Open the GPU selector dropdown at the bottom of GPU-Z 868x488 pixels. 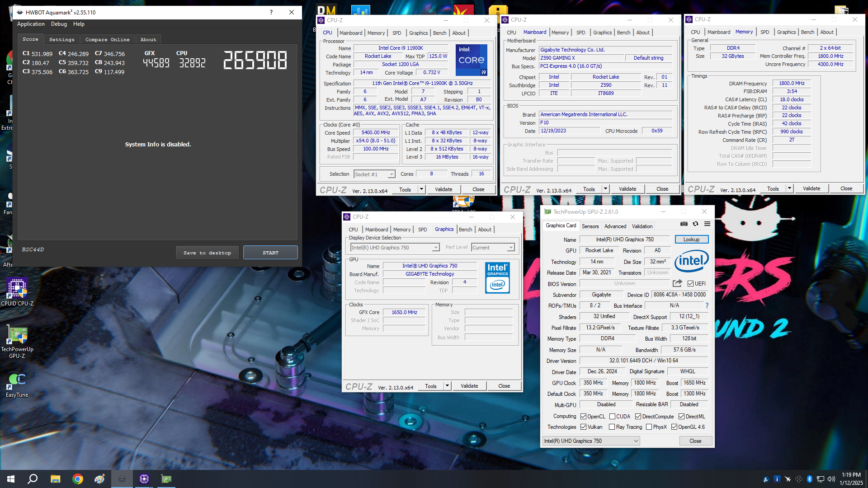pyautogui.click(x=591, y=441)
